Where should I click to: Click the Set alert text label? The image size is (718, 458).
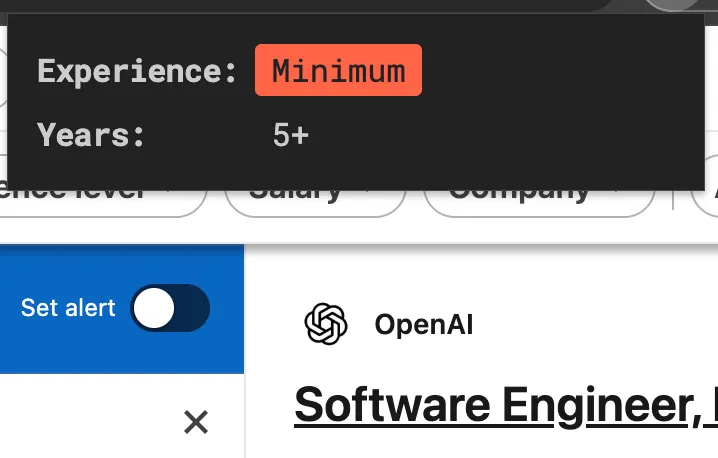[68, 308]
